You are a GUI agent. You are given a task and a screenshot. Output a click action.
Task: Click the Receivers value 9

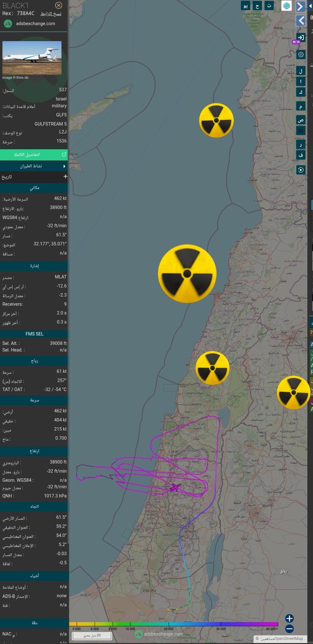coord(65,304)
